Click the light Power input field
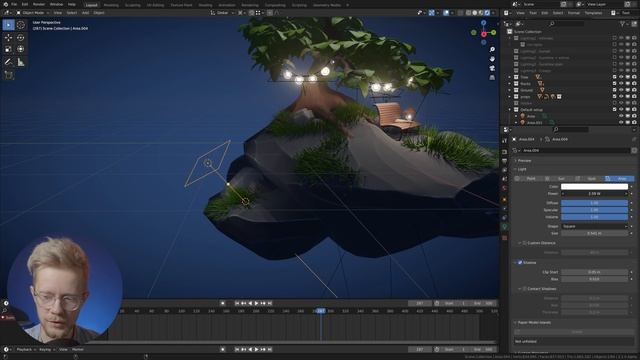The image size is (640, 360). pyautogui.click(x=594, y=193)
